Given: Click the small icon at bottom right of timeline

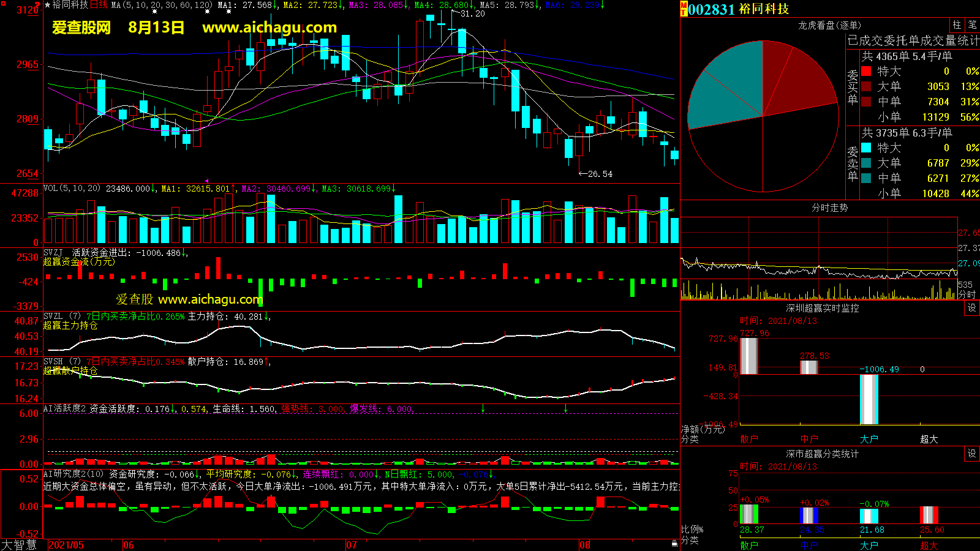Looking at the screenshot, I should [674, 544].
